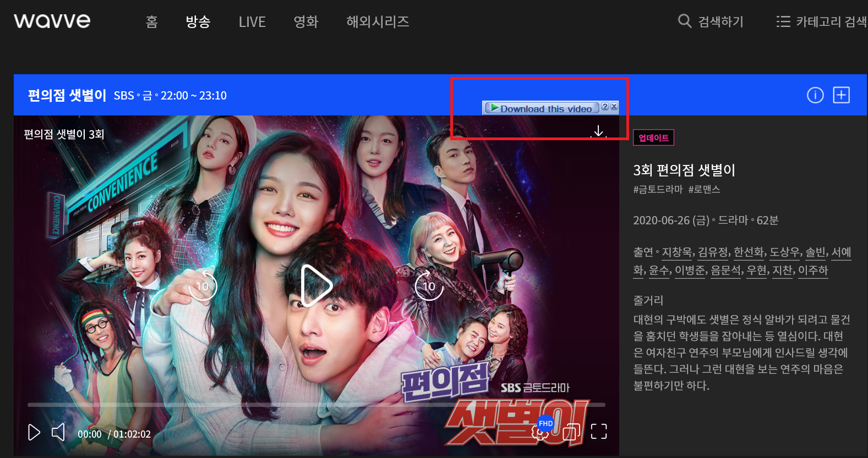Select the 방송 menu item
868x458 pixels.
coord(198,21)
